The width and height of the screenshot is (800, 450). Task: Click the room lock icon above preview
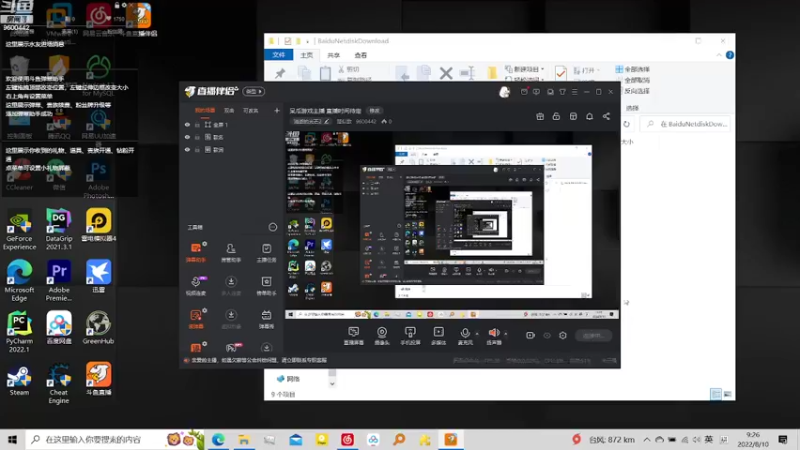point(556,116)
